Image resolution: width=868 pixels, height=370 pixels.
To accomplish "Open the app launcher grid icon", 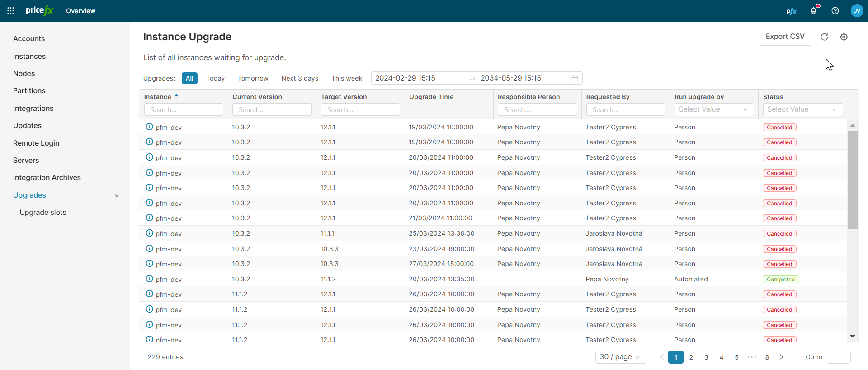I will click(x=10, y=11).
